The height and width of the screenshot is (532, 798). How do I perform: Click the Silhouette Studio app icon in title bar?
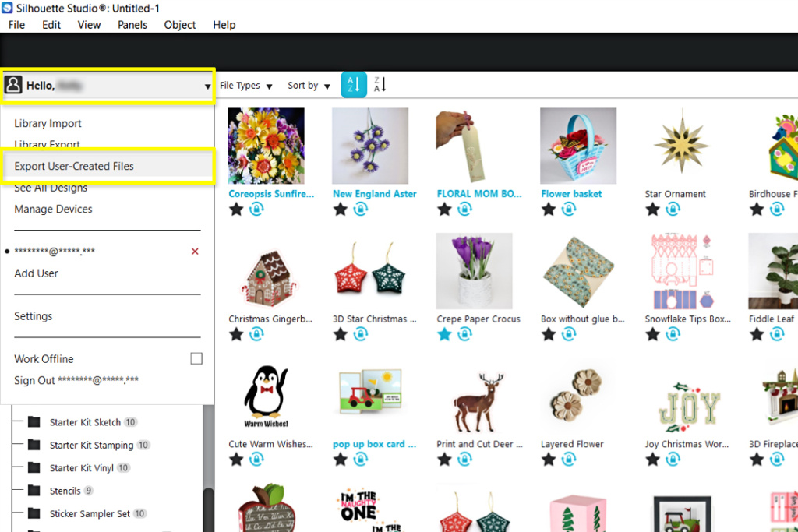(7, 9)
